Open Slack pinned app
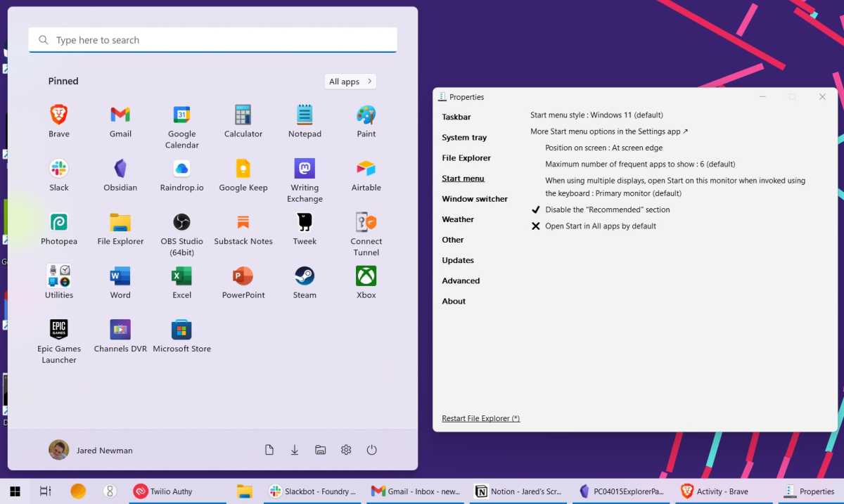844x504 pixels. click(59, 175)
